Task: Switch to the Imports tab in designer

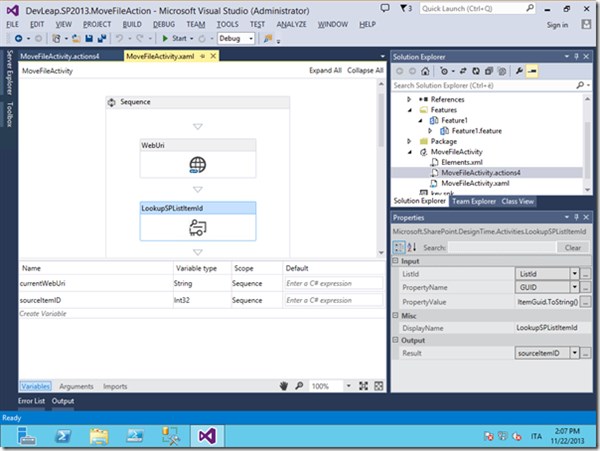Action: coord(115,386)
